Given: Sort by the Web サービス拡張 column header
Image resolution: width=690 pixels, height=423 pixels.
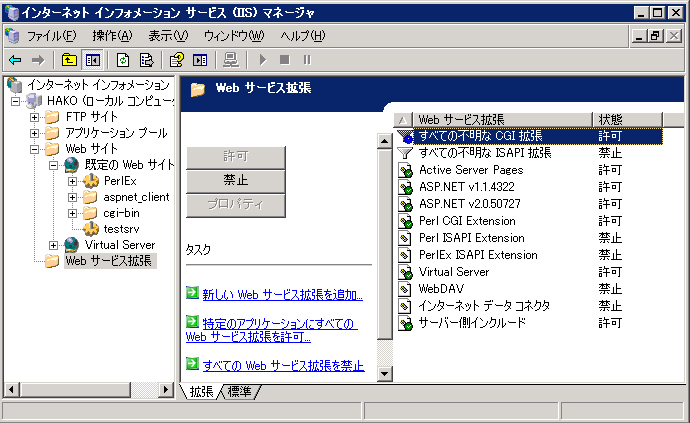Looking at the screenshot, I should 502,119.
